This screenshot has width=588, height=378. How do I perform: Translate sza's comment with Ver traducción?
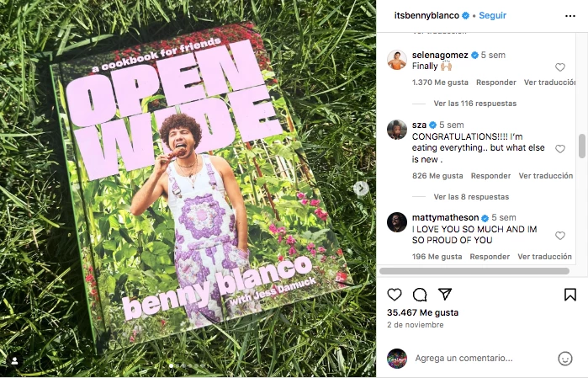[x=545, y=176]
